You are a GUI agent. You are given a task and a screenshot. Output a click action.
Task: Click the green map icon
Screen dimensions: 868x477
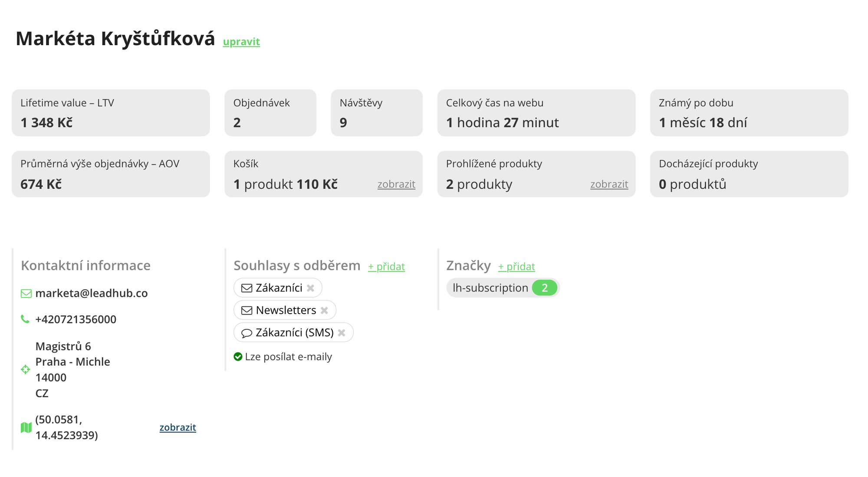[x=26, y=427]
